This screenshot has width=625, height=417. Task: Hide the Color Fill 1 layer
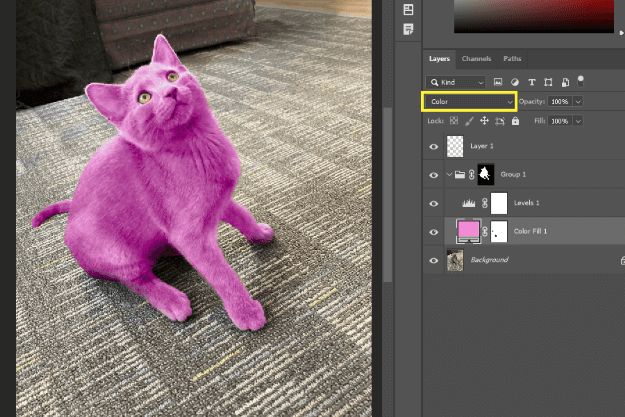(434, 232)
